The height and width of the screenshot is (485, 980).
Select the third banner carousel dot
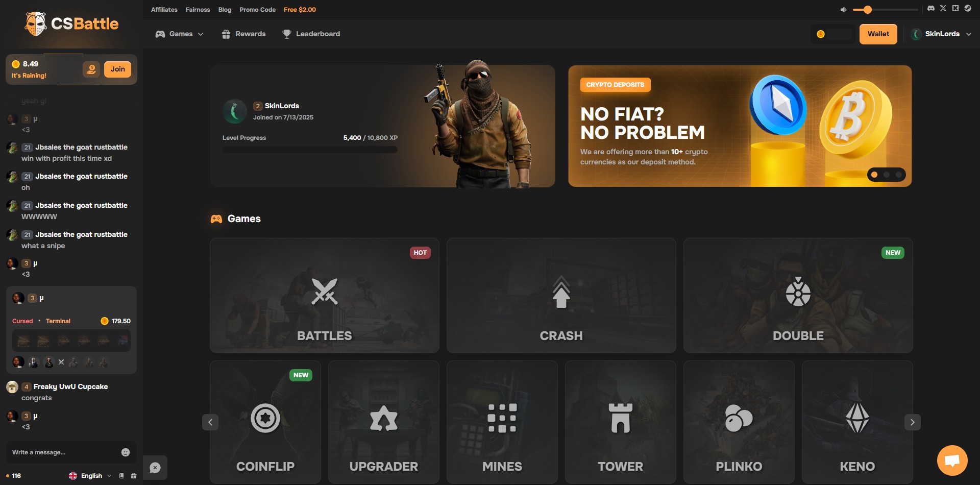click(899, 175)
